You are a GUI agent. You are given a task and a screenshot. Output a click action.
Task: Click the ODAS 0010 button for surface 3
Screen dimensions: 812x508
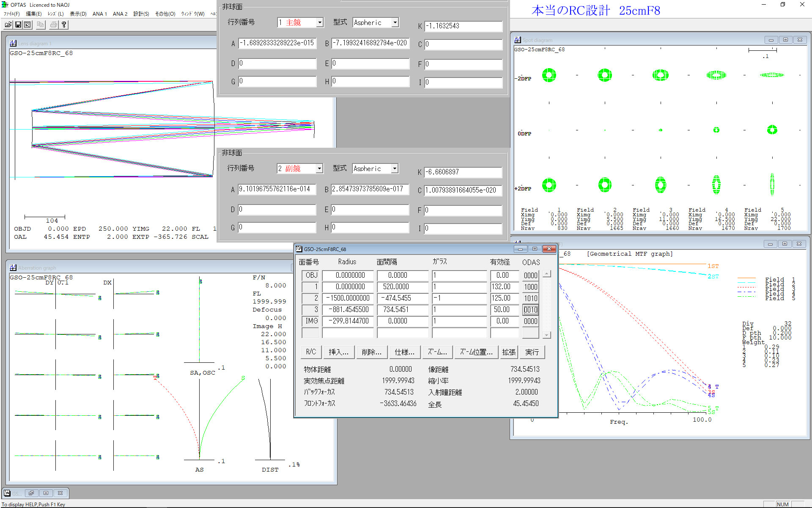coord(530,310)
